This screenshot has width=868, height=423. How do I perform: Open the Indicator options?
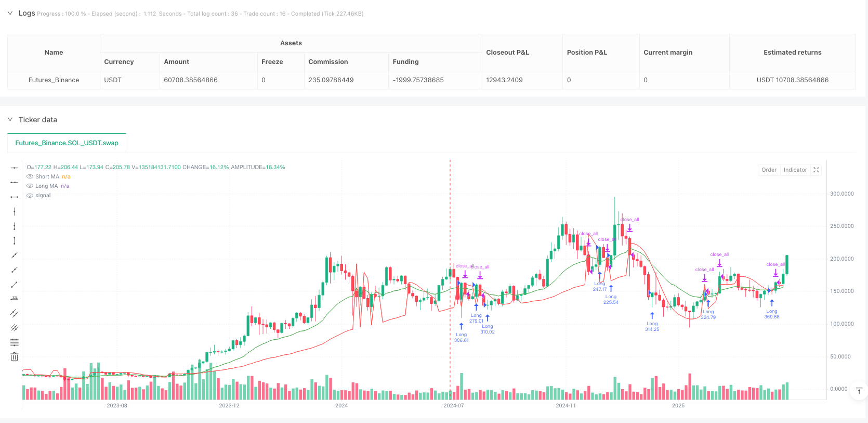(795, 170)
